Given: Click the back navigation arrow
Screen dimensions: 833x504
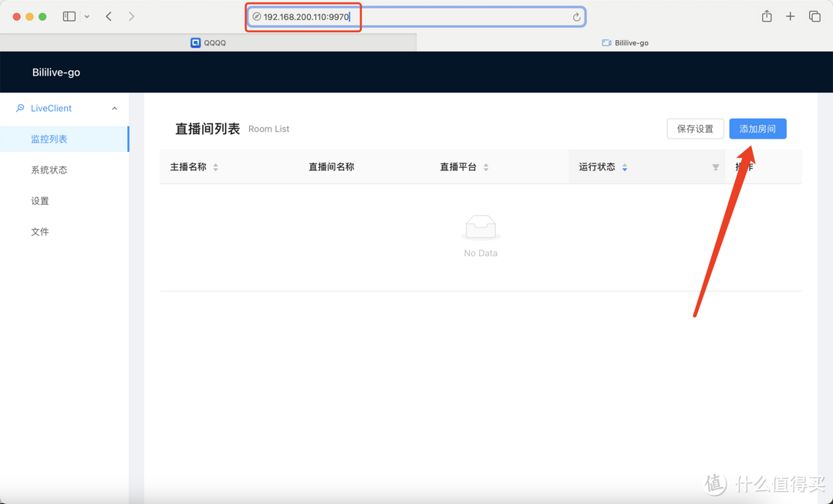Looking at the screenshot, I should pyautogui.click(x=109, y=15).
